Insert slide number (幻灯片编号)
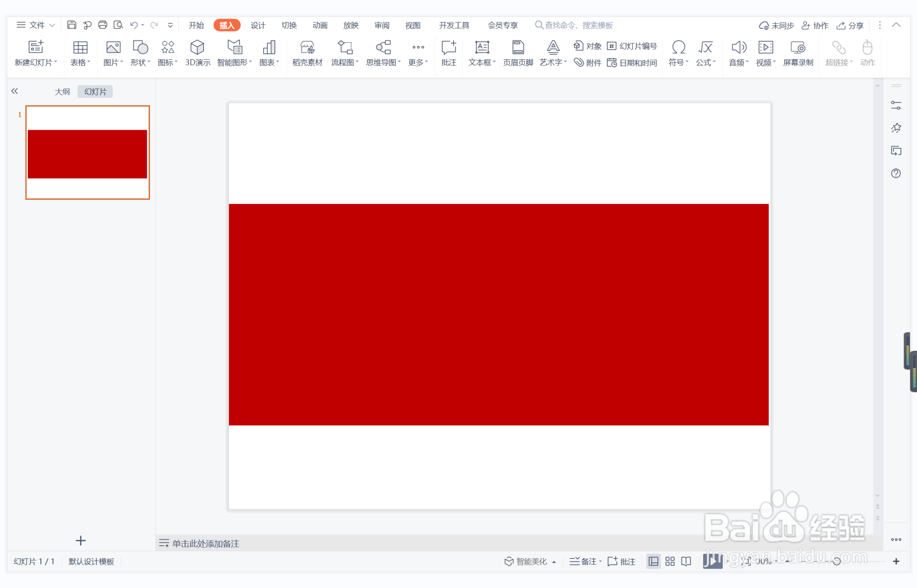Screen dimensions: 917x588 [x=632, y=46]
